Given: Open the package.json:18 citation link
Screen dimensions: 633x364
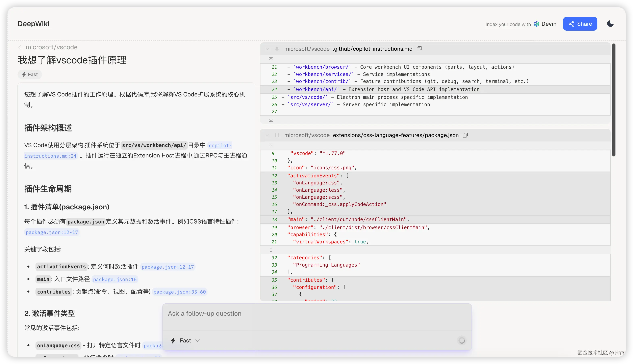Looking at the screenshot, I should pos(115,279).
